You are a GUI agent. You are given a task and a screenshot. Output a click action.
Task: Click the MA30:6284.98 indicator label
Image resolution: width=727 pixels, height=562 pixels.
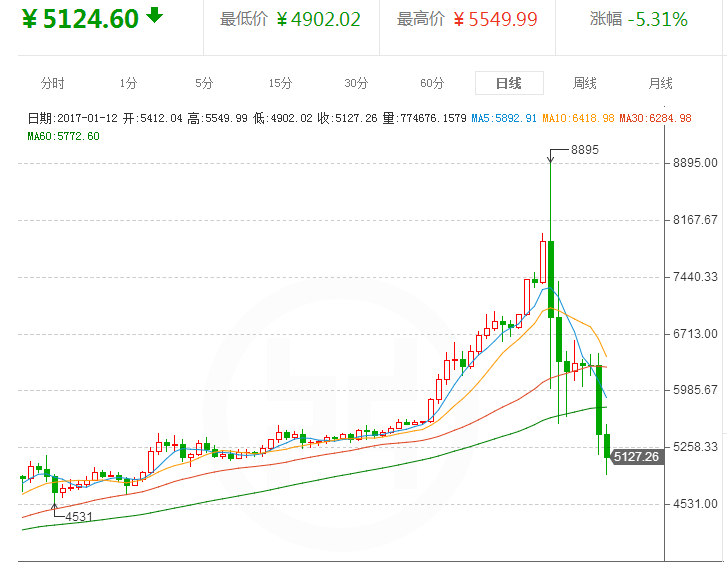pyautogui.click(x=655, y=118)
